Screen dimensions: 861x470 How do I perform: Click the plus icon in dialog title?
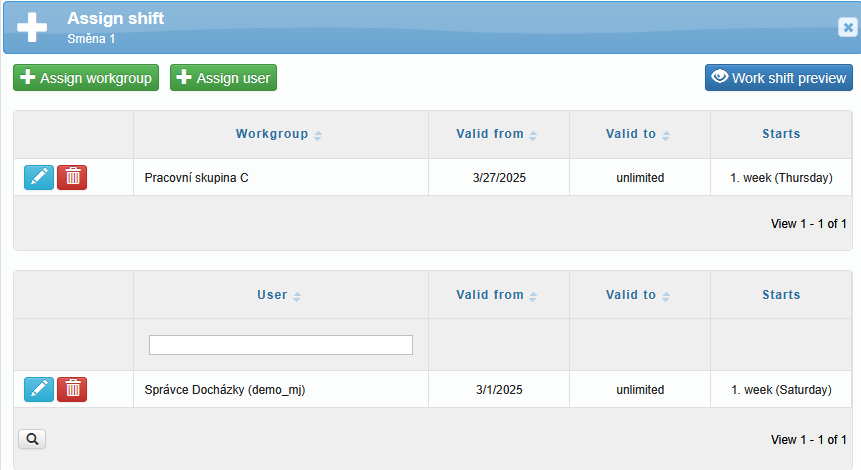tap(32, 27)
